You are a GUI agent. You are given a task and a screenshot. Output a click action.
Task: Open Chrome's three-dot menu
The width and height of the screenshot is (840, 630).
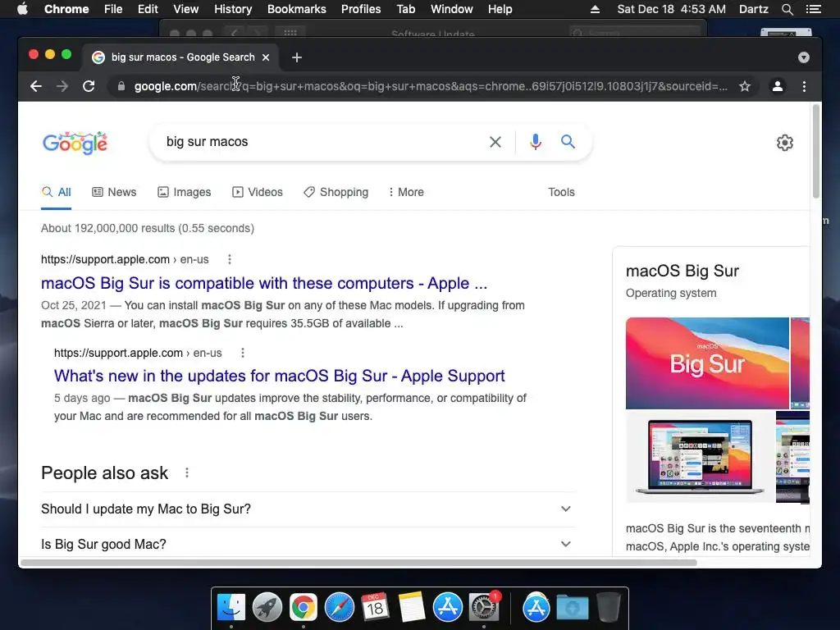tap(804, 86)
